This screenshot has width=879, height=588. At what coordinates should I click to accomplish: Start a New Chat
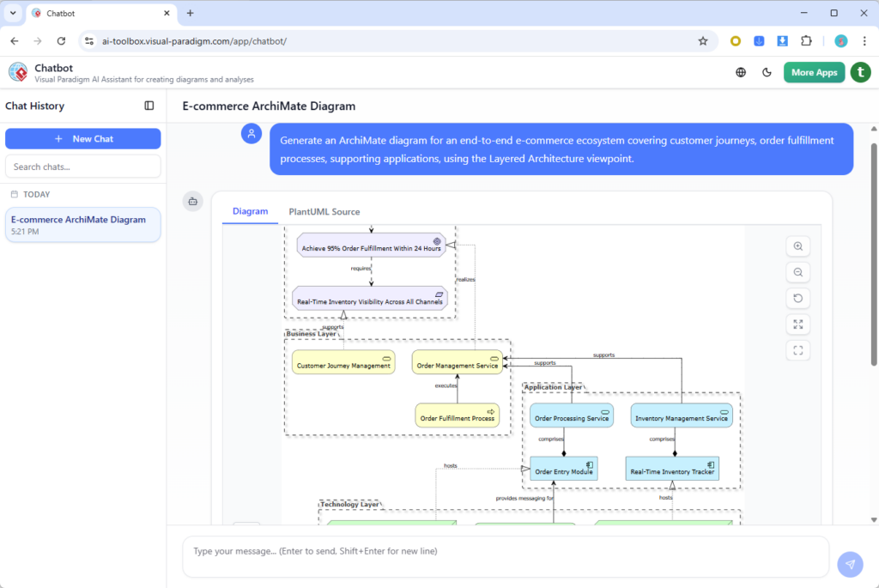click(82, 138)
